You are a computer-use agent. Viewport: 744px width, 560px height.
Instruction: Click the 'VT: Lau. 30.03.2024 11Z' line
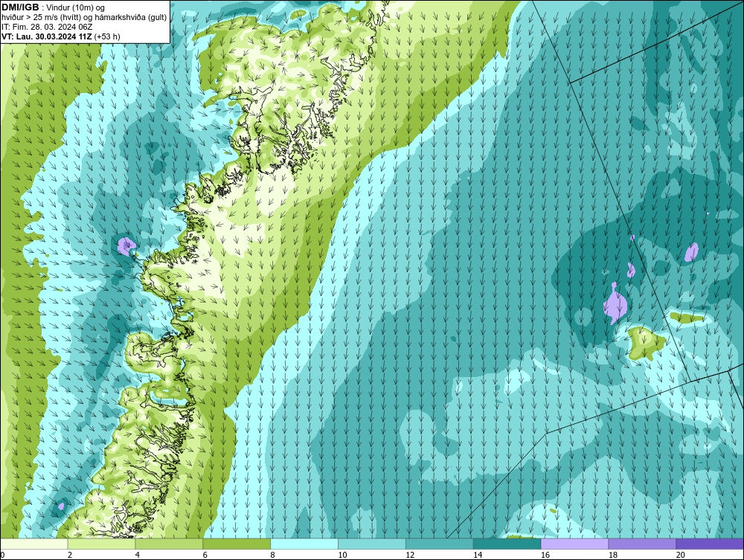tap(47, 36)
